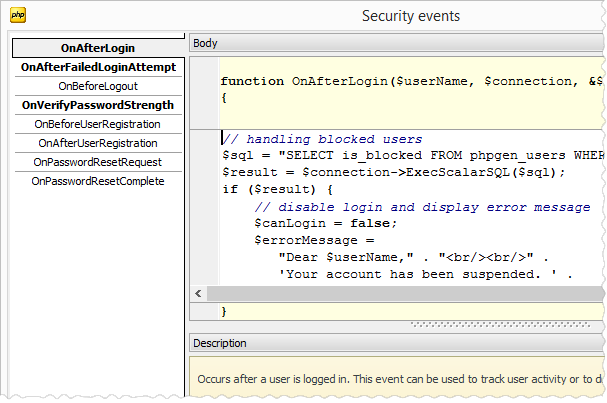This screenshot has width=607, height=403.
Task: Place cursor on the handling blocked users comment
Action: 322,139
